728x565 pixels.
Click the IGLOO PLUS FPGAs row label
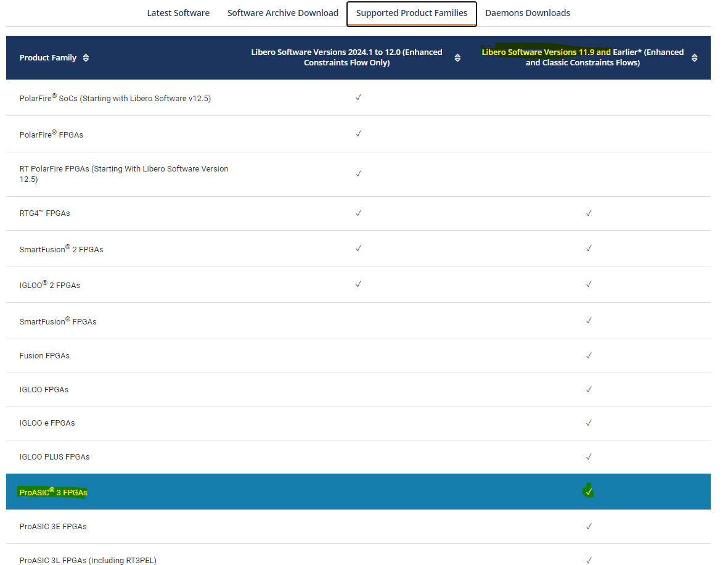tap(54, 457)
